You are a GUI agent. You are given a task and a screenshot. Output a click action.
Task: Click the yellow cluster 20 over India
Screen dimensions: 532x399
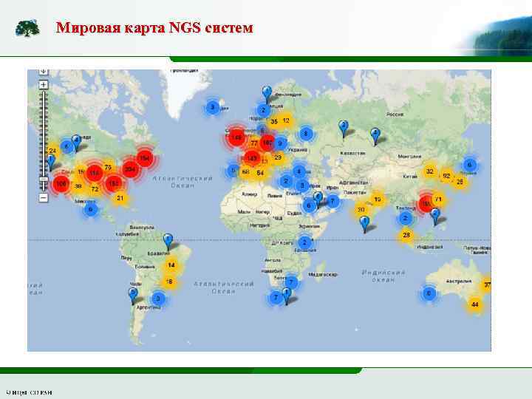(361, 210)
